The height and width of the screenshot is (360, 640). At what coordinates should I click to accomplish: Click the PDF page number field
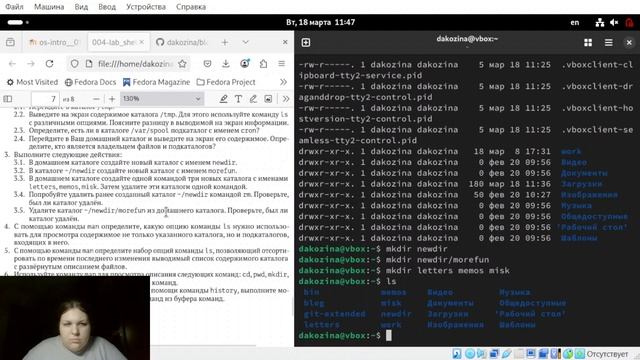click(x=45, y=99)
